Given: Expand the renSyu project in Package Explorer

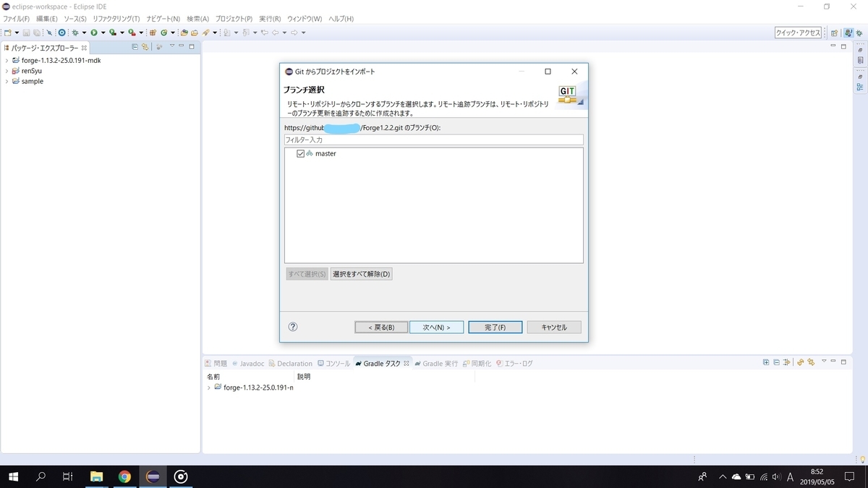Looking at the screenshot, I should (8, 71).
